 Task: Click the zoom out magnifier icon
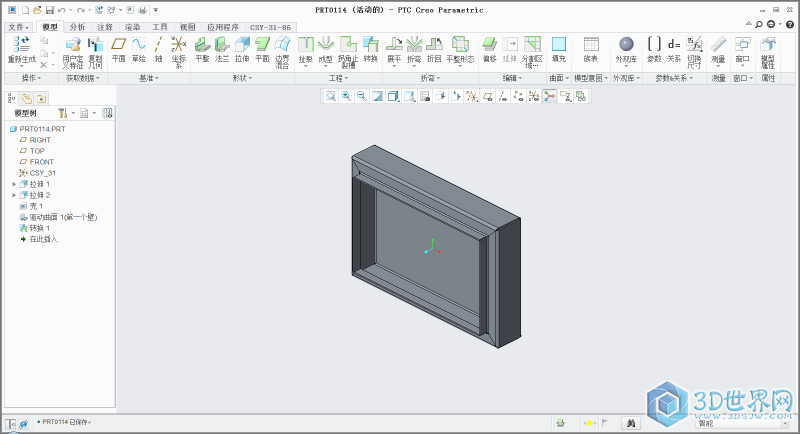[x=362, y=96]
